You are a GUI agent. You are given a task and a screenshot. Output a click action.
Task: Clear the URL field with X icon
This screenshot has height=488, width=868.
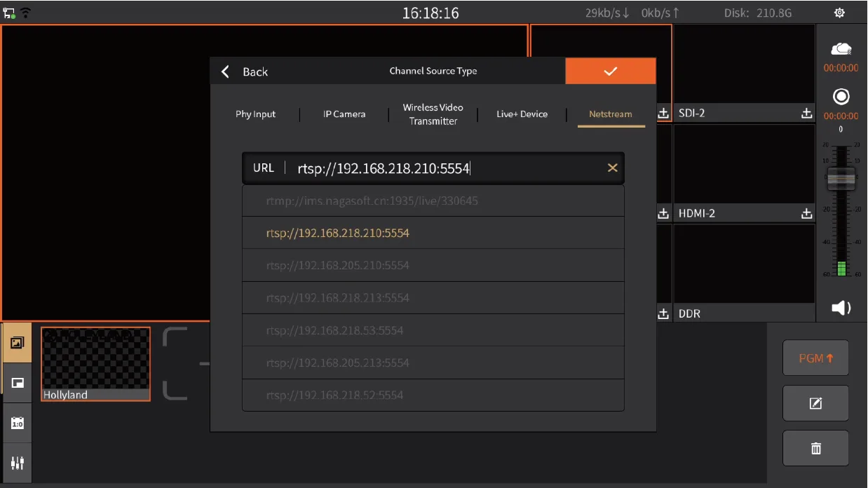(x=612, y=168)
